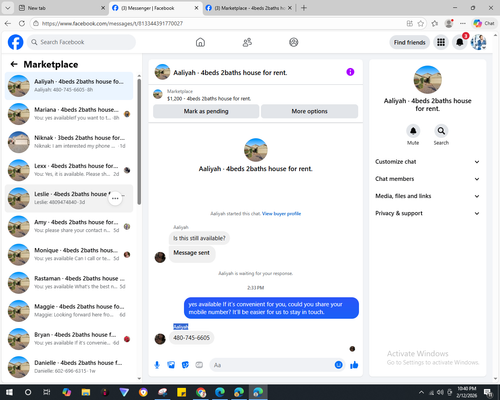Mute the chat with the bell icon
The image size is (500, 400).
click(x=413, y=131)
